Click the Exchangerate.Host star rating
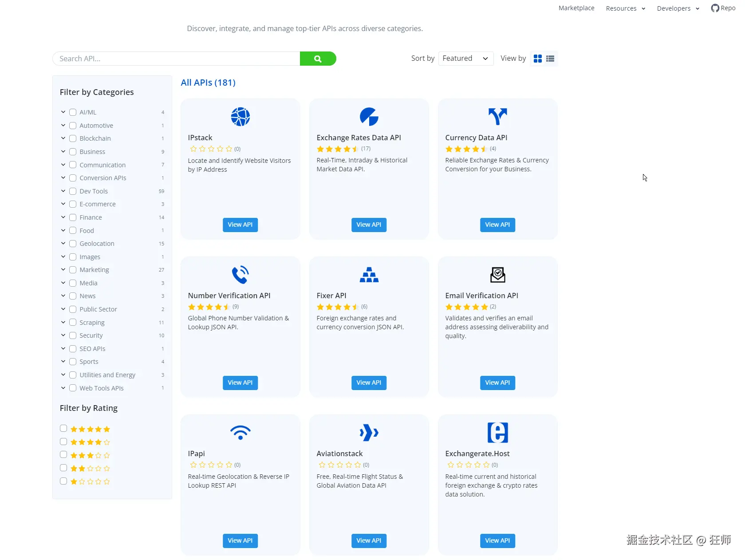Image resolution: width=745 pixels, height=560 pixels. (x=469, y=465)
